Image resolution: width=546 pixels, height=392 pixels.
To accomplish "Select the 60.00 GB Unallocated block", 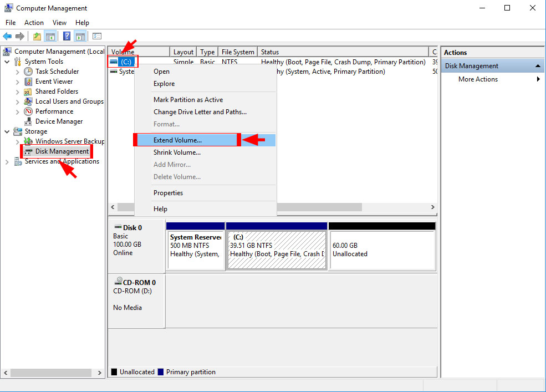I will coord(382,246).
